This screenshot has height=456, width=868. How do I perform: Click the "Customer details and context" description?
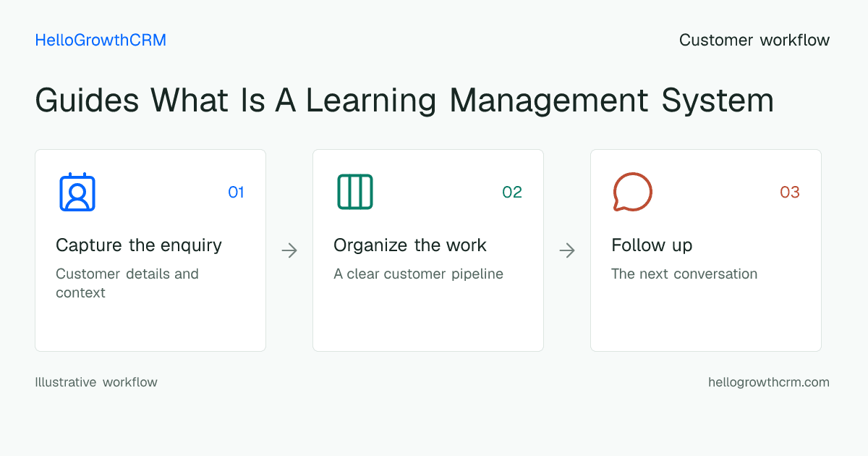coord(127,283)
